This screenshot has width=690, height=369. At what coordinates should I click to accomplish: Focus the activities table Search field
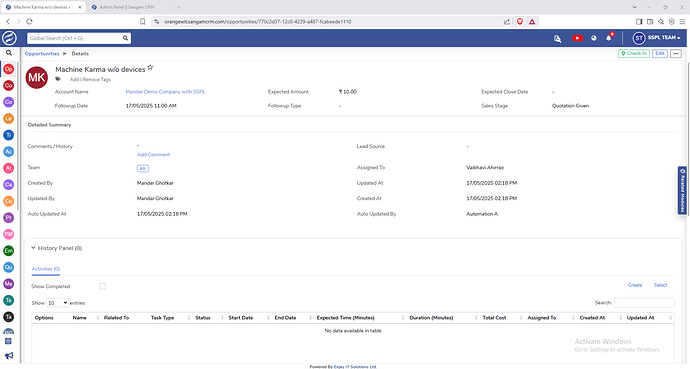click(644, 303)
